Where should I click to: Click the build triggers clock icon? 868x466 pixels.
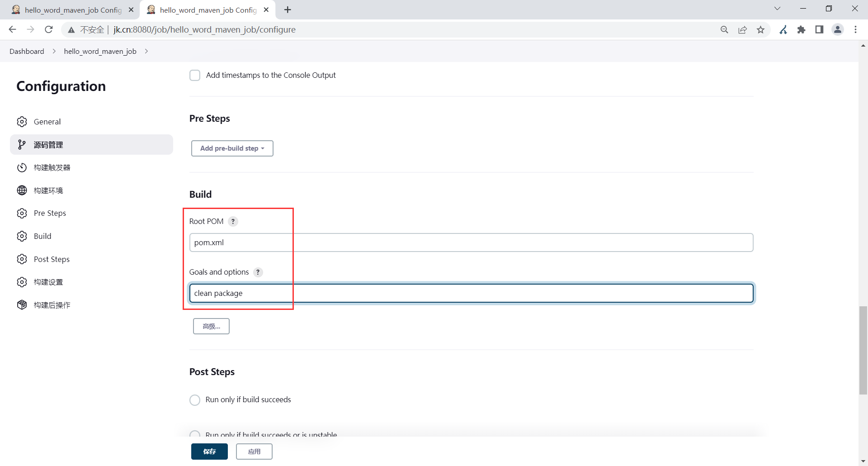[x=22, y=167]
